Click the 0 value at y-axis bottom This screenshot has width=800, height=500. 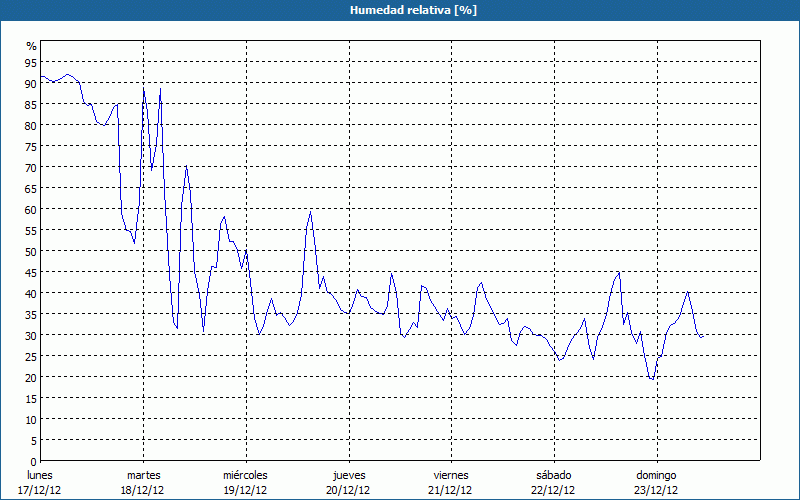pyautogui.click(x=34, y=462)
